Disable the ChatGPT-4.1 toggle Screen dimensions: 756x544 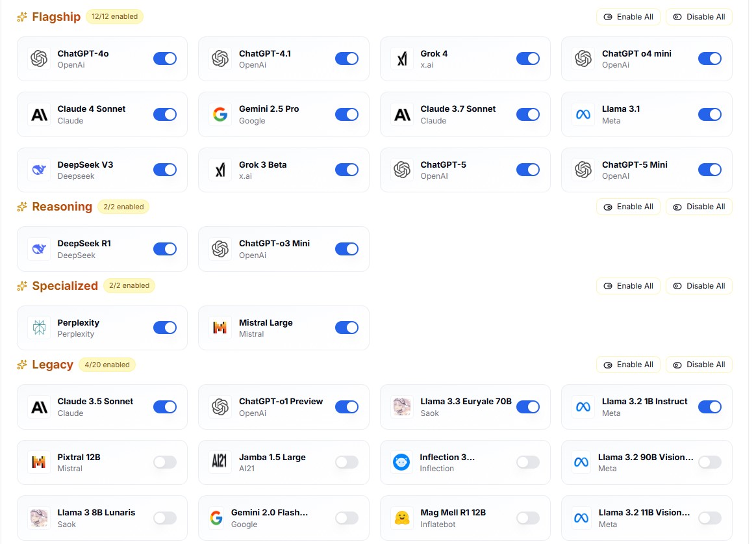click(x=347, y=59)
